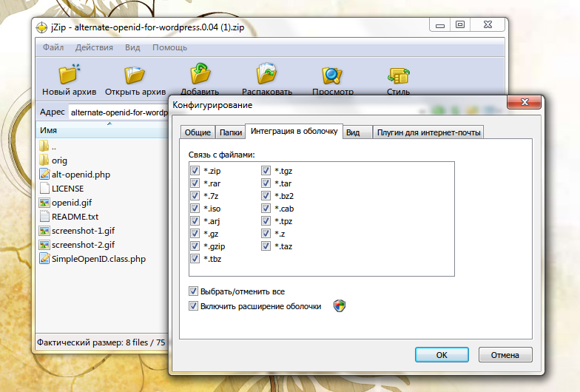Open the Вид menu in jZip menu bar

132,47
